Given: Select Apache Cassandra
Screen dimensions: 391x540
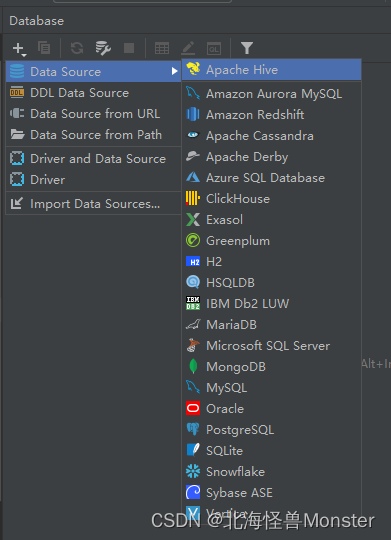Looking at the screenshot, I should tap(271, 136).
